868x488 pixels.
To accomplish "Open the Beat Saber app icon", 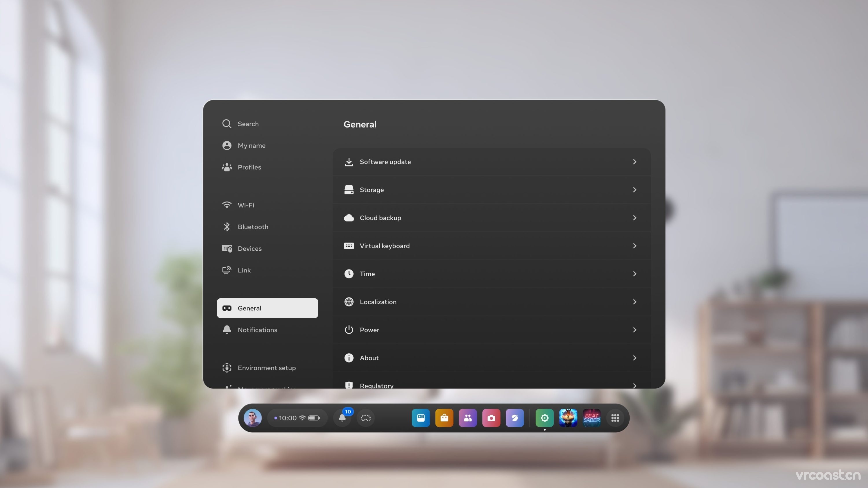I will (591, 418).
